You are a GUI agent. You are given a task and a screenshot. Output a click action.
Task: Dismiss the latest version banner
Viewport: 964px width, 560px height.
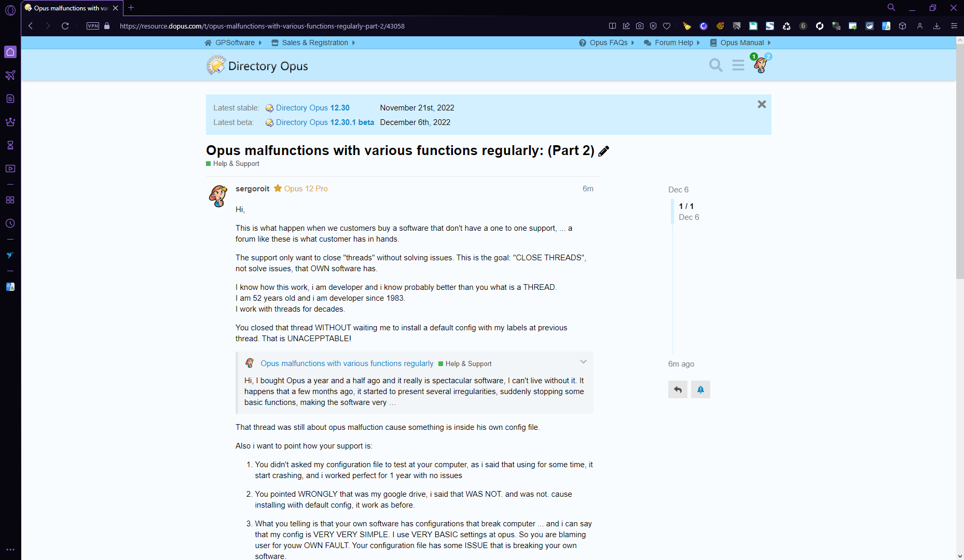click(762, 104)
